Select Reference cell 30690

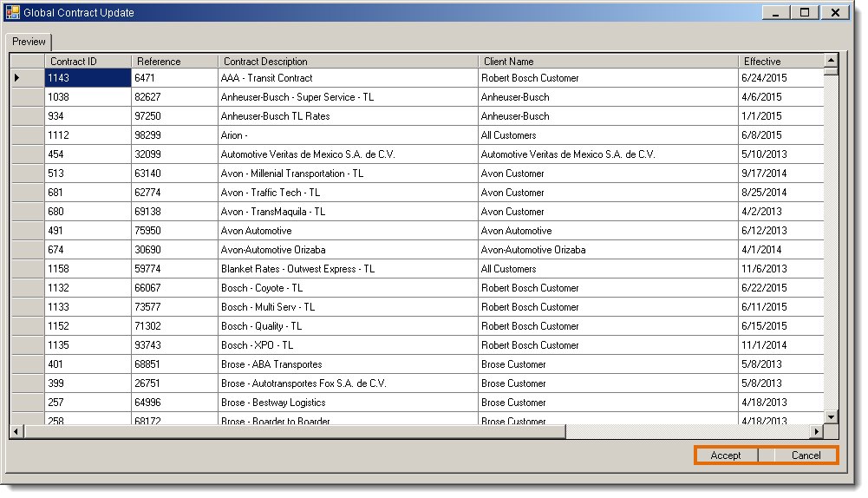(x=175, y=250)
